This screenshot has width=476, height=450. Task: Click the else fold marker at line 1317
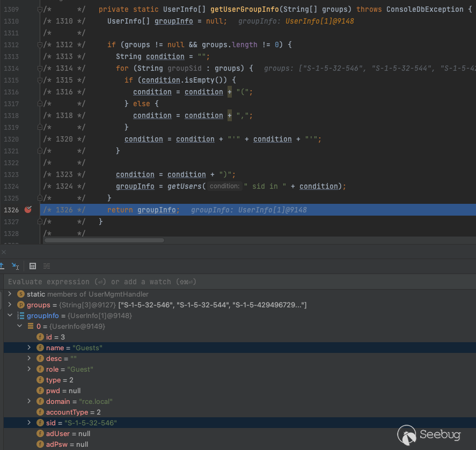(40, 104)
